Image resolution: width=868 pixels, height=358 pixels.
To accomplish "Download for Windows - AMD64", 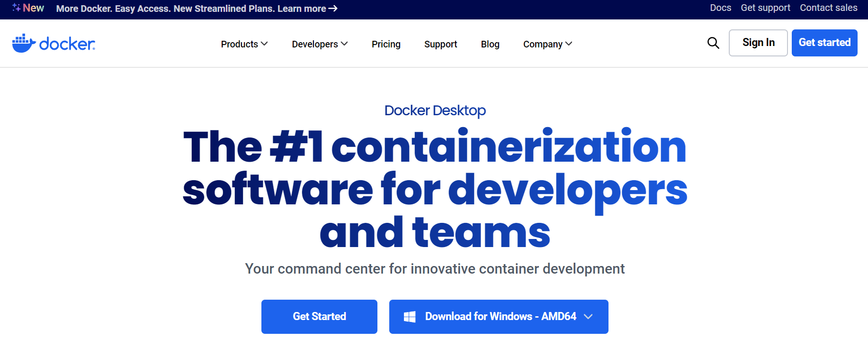I will coord(499,317).
